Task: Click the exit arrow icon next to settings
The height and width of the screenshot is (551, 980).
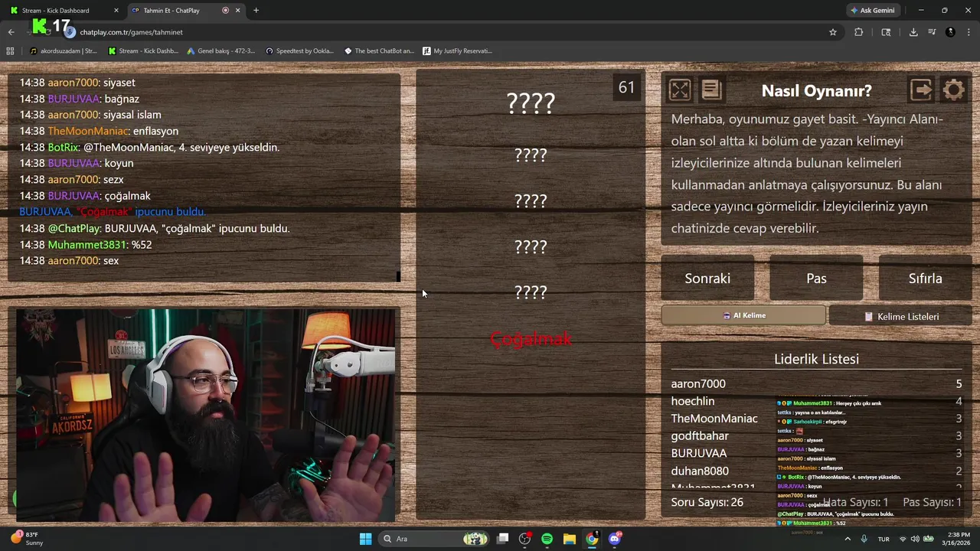Action: (921, 90)
